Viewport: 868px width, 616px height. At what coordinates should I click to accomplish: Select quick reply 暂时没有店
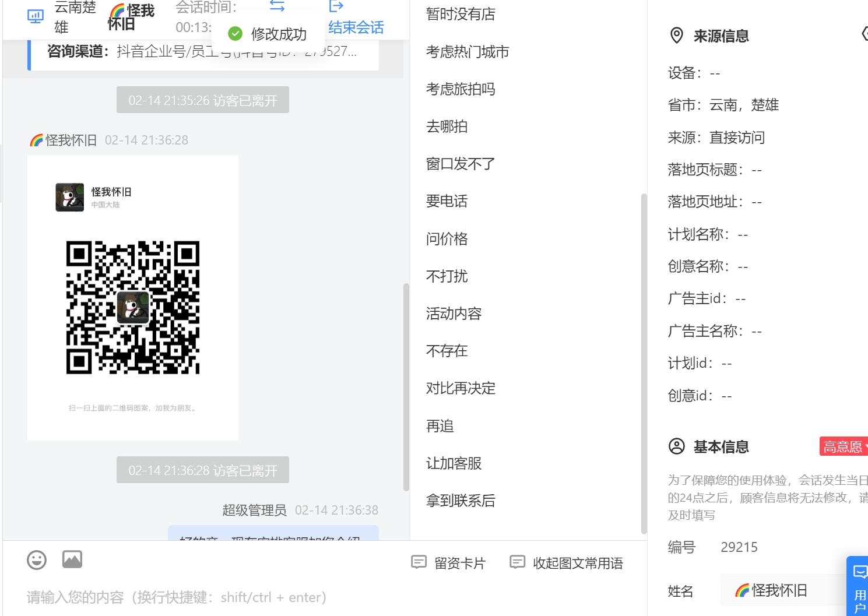[x=461, y=14]
